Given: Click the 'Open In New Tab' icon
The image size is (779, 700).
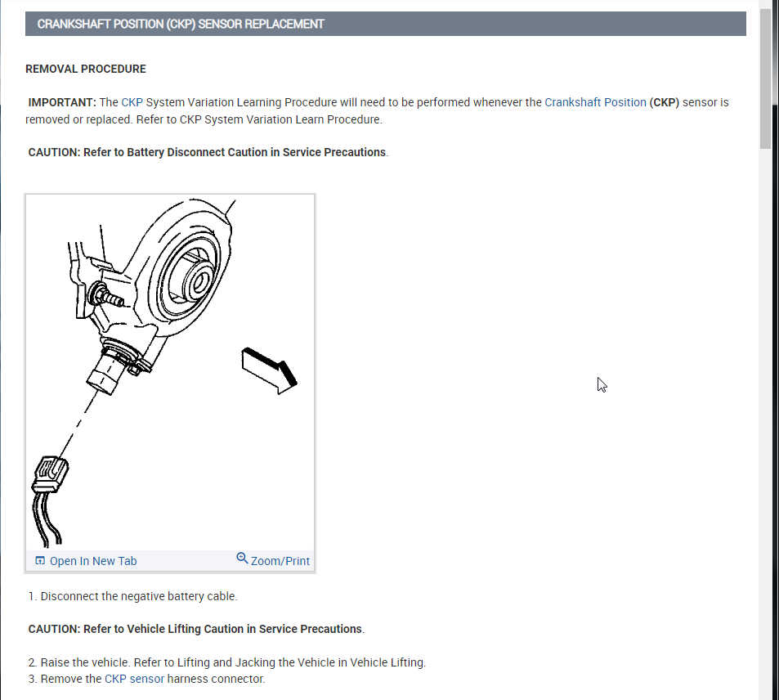Looking at the screenshot, I should click(40, 561).
